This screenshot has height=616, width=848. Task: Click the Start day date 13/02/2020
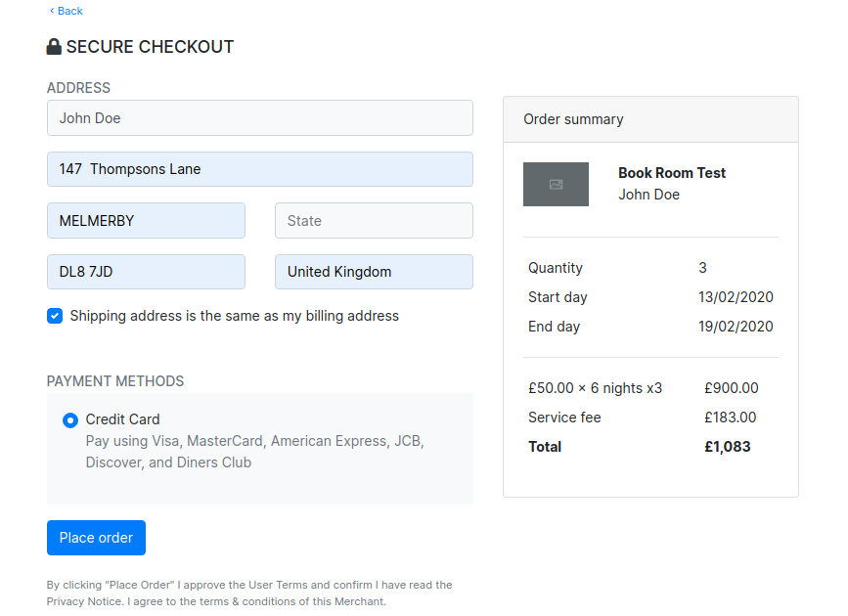[736, 297]
